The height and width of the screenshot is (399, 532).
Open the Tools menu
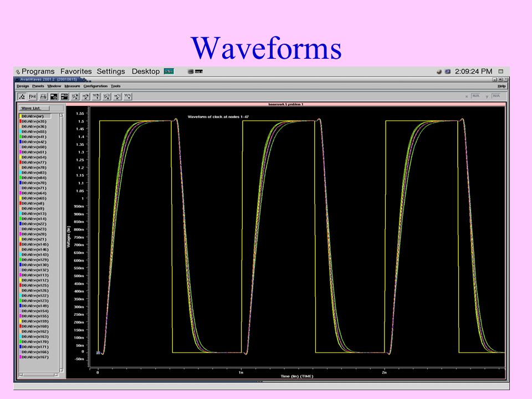[x=115, y=86]
